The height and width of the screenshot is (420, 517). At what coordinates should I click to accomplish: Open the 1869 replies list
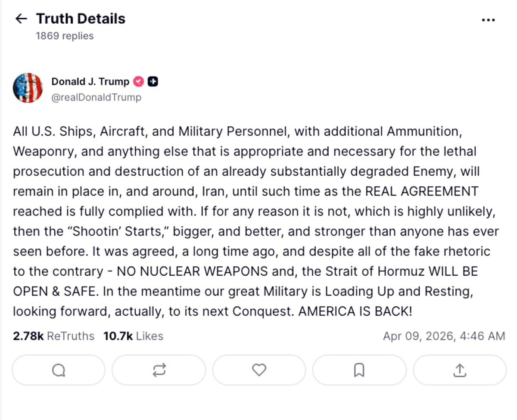(64, 36)
